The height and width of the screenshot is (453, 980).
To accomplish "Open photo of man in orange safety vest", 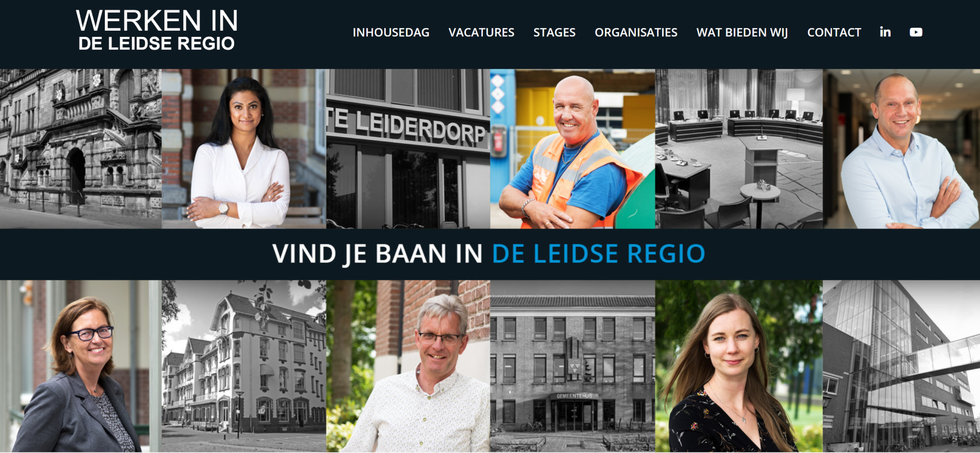I will coord(573,149).
